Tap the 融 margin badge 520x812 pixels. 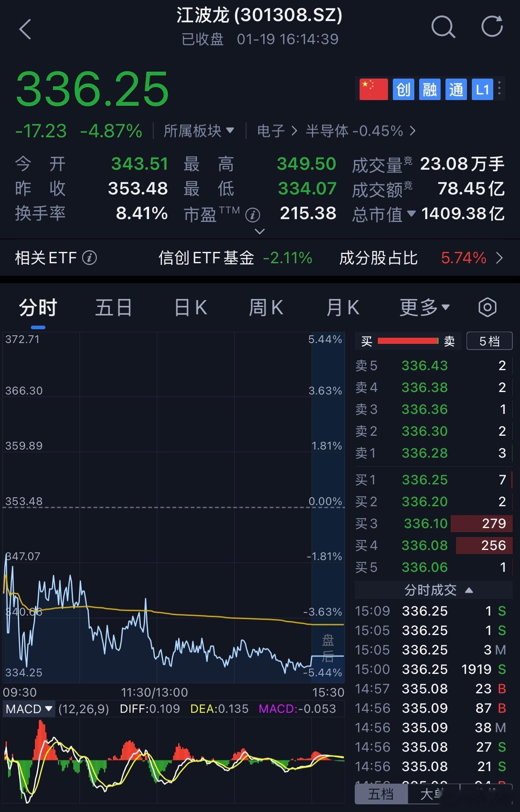[430, 90]
